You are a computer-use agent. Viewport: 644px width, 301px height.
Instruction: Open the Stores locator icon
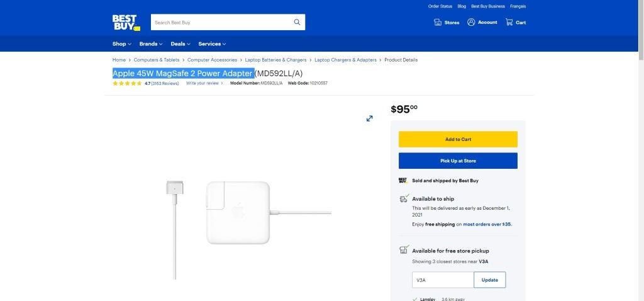coord(438,23)
